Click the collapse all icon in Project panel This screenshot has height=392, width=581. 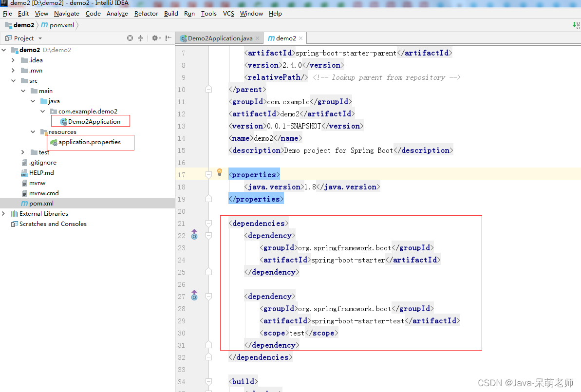140,38
